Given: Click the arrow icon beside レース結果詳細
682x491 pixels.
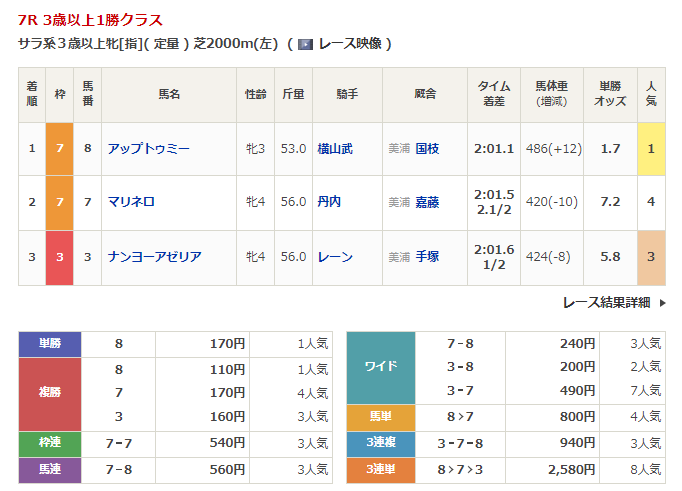Looking at the screenshot, I should pos(660,302).
